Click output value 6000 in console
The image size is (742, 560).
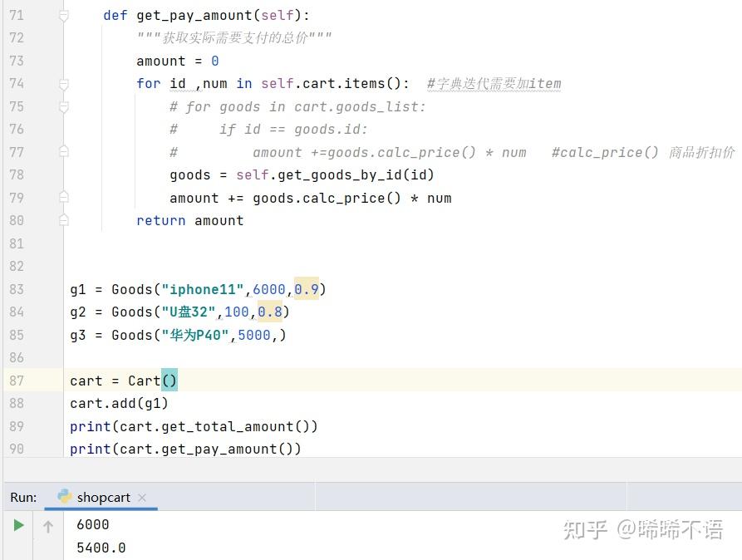(93, 524)
